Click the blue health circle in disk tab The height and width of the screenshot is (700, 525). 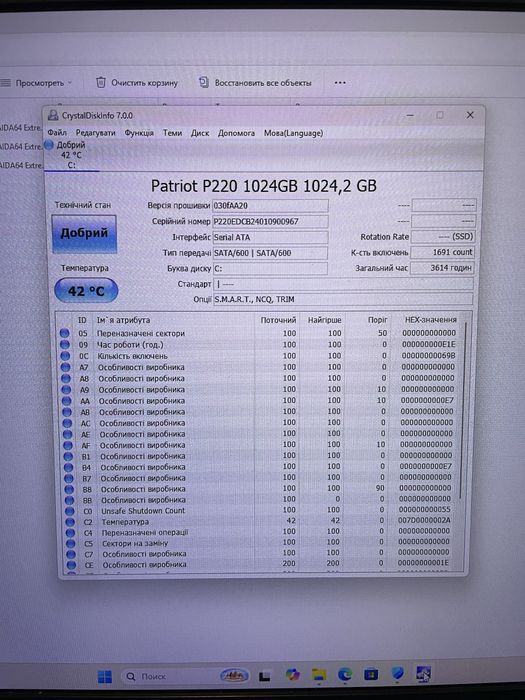pyautogui.click(x=49, y=145)
